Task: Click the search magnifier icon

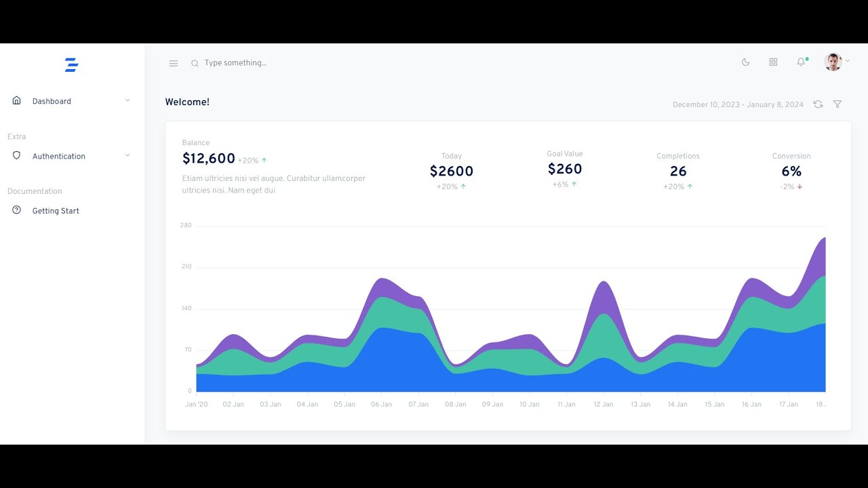Action: (x=195, y=63)
